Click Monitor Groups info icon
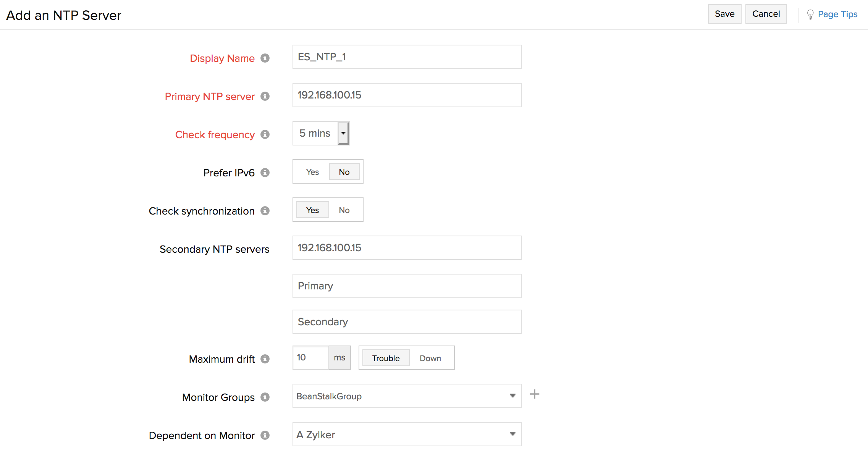 point(265,397)
